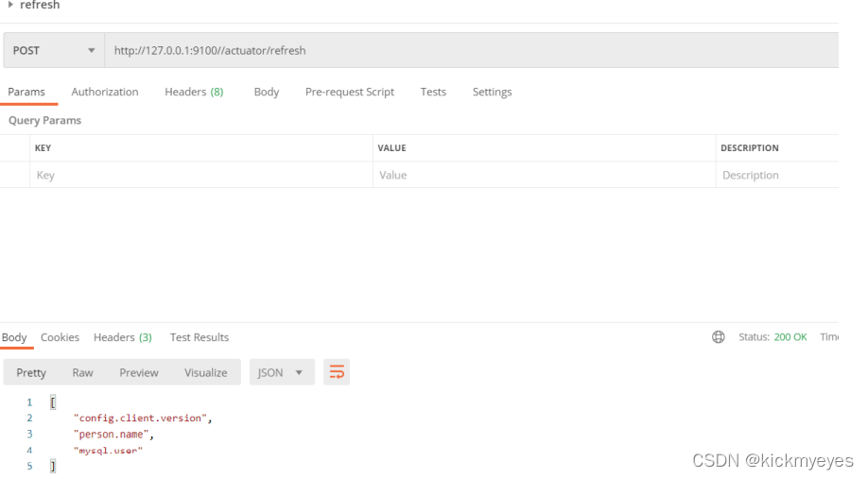Open the request Headers (8) tab
868x479 pixels.
point(194,92)
